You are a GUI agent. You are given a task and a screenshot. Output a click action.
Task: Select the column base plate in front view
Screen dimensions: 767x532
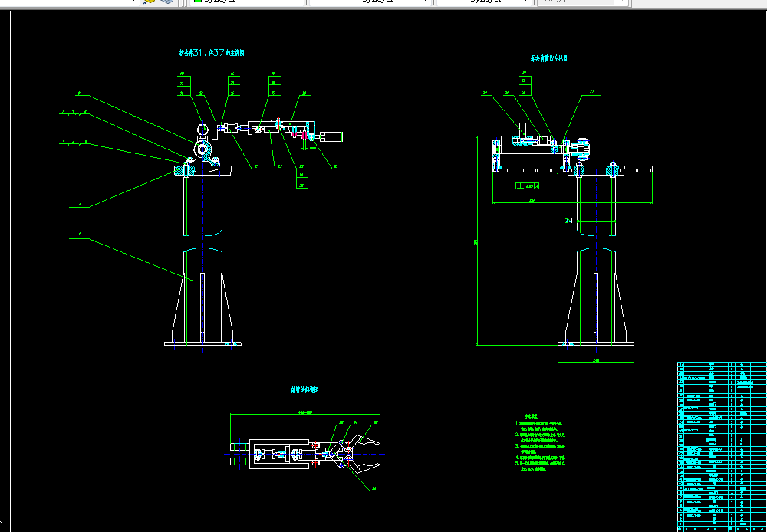click(202, 343)
